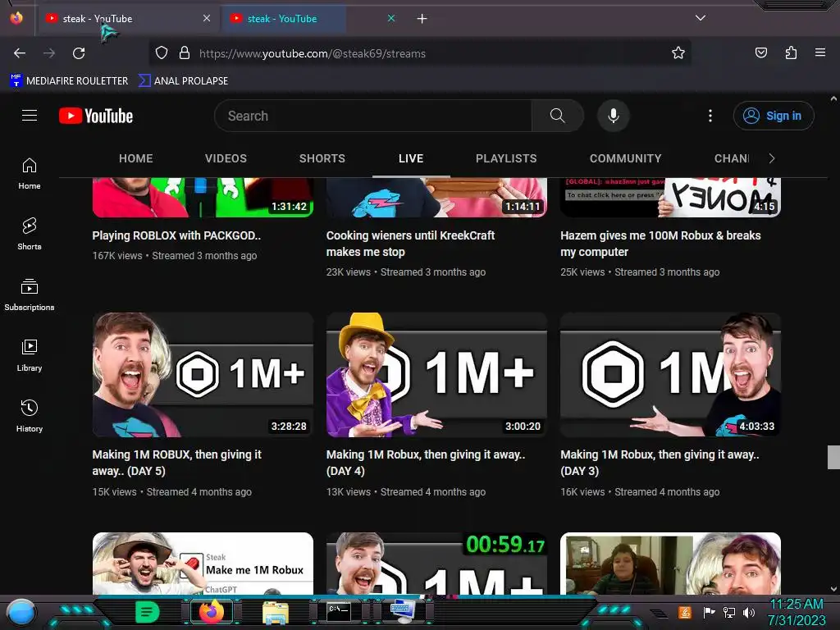Click title 'Making 1M ROBUX... (DAY 5)'
Screen dimensions: 840x630
pos(177,463)
